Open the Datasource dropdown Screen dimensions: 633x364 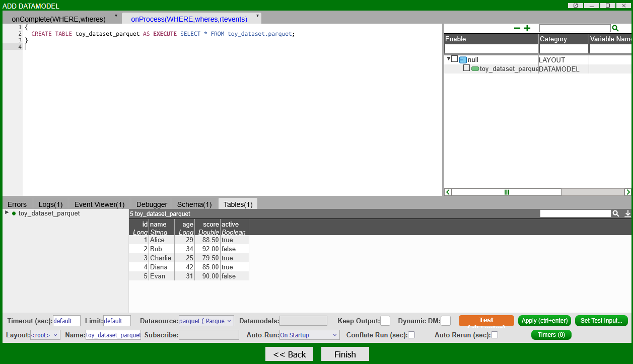pos(206,321)
